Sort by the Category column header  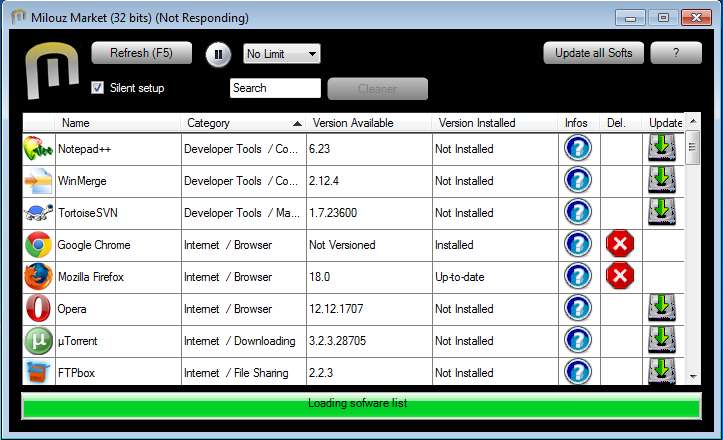click(243, 123)
